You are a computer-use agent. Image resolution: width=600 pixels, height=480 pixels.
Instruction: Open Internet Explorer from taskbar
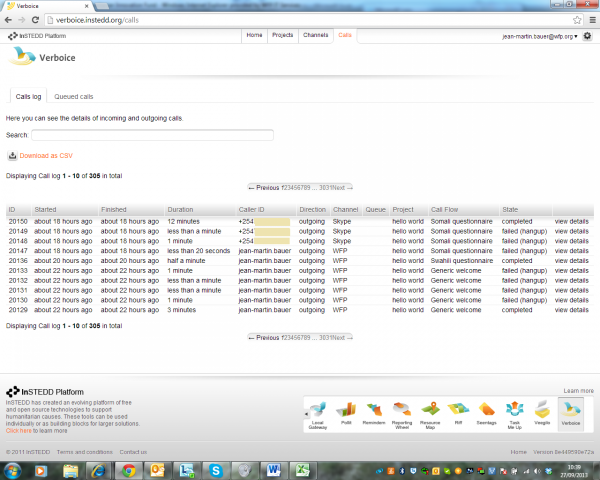(x=98, y=470)
